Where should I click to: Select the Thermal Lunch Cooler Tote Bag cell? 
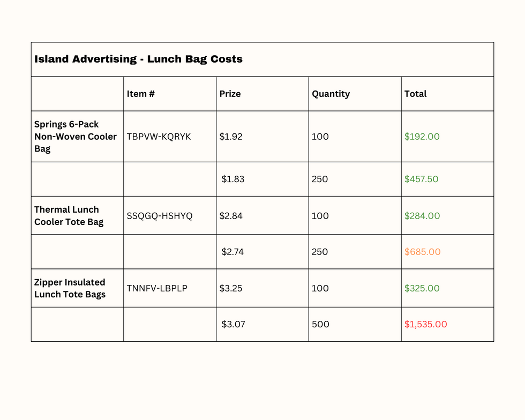69,215
